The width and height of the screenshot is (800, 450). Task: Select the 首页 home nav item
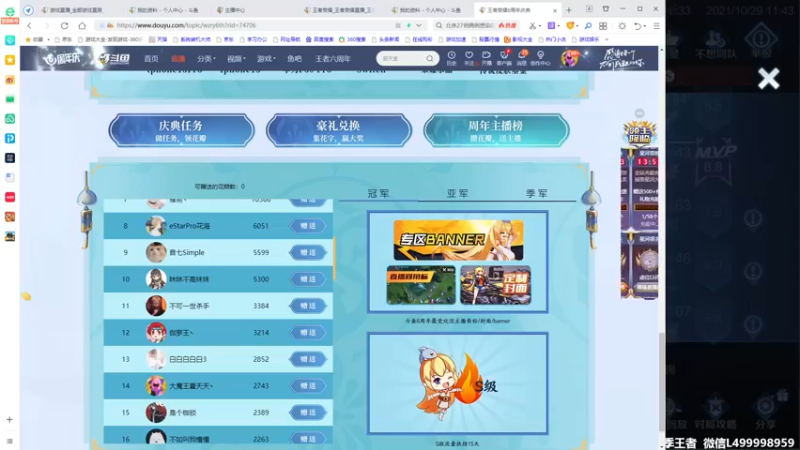pyautogui.click(x=151, y=59)
